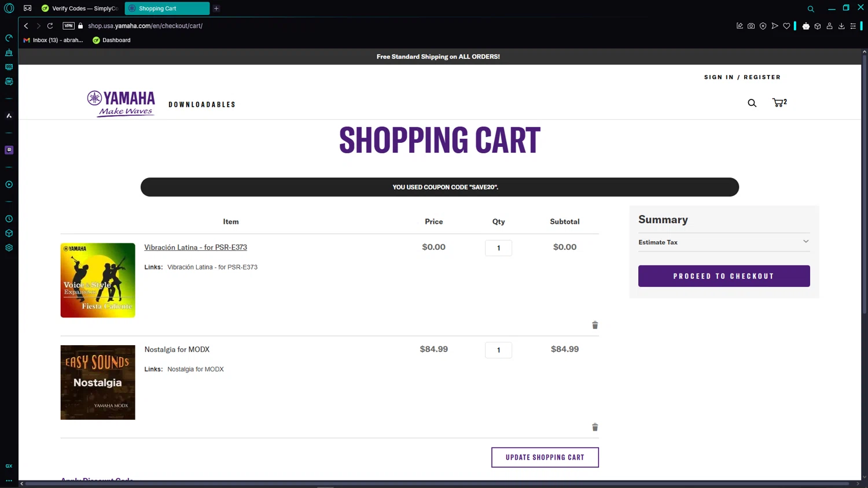868x488 pixels.
Task: Edit quantity field for Nostalgia for MODX
Action: tap(498, 350)
